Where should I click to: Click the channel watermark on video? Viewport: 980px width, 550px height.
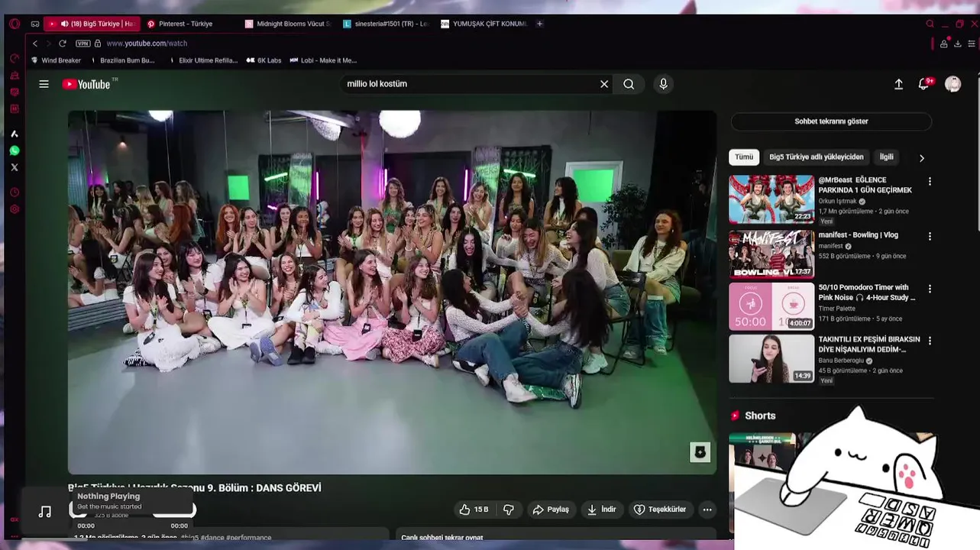coord(700,452)
